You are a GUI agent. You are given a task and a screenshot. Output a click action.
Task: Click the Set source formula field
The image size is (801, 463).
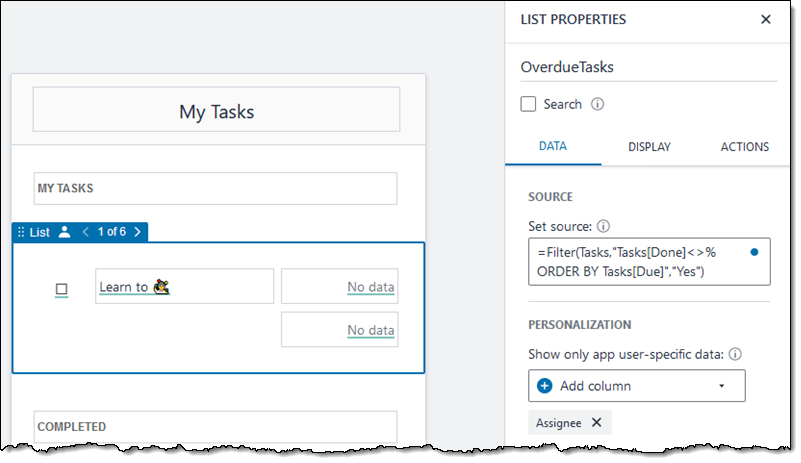click(x=640, y=262)
